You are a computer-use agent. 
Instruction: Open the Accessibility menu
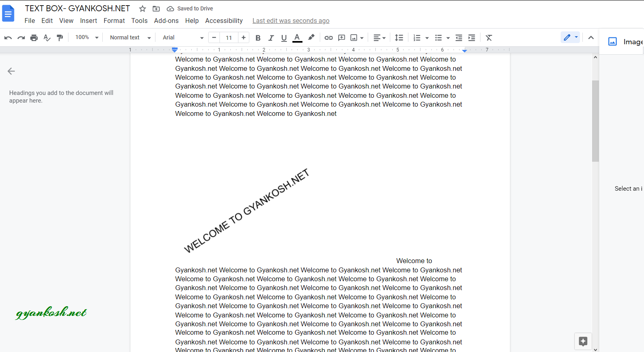point(224,21)
